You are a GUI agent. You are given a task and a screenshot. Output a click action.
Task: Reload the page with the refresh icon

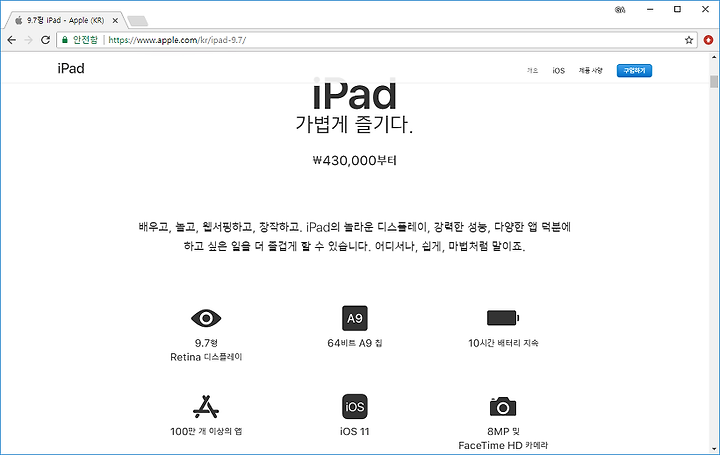(45, 40)
